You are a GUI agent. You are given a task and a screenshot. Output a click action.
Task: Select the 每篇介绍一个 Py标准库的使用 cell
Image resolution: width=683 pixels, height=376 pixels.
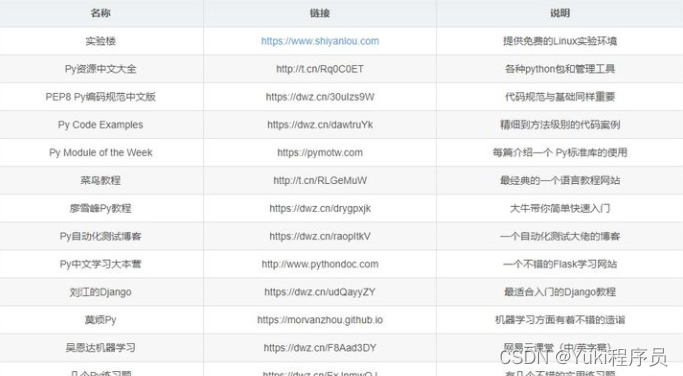560,152
